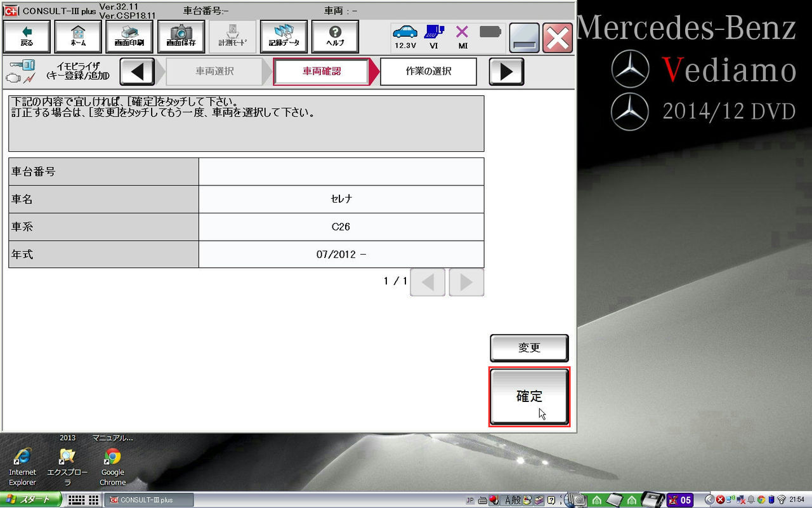
Task: Click the C26 model series cell
Action: tap(341, 227)
